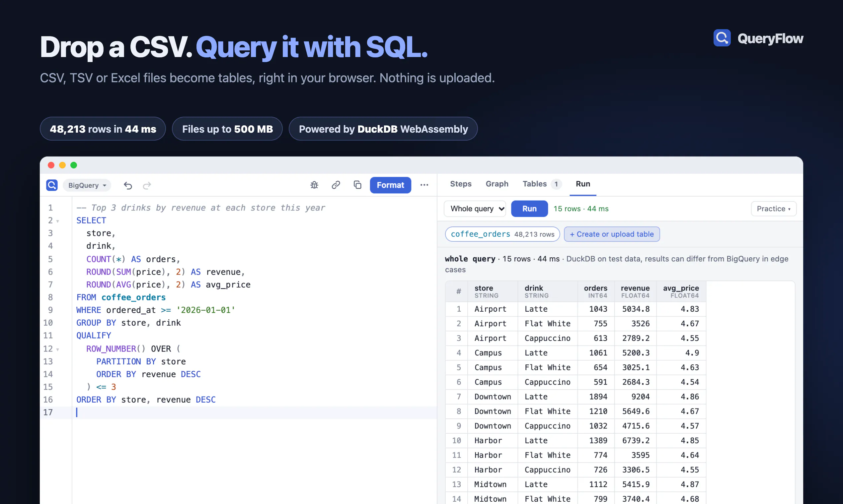
Task: Click Create or upload table button
Action: pyautogui.click(x=612, y=234)
